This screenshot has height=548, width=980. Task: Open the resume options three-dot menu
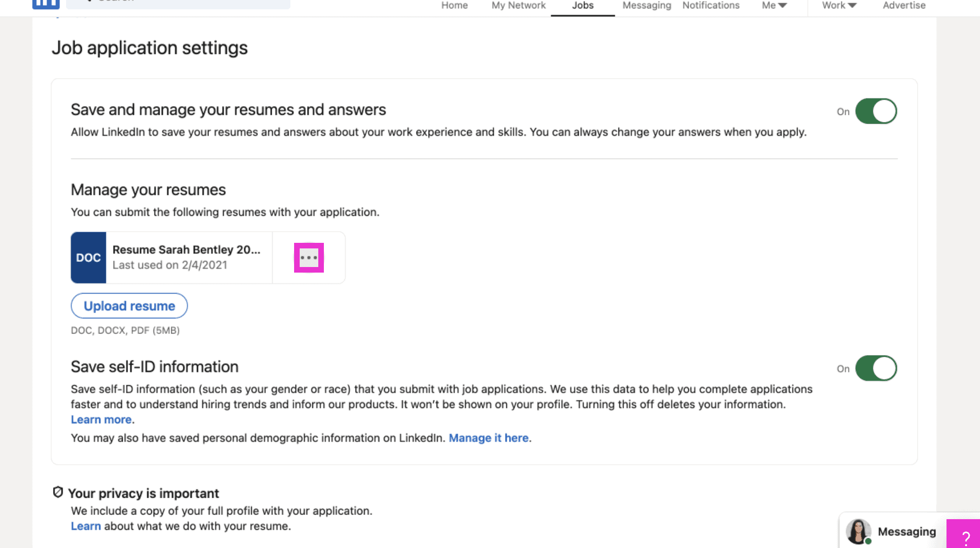309,257
